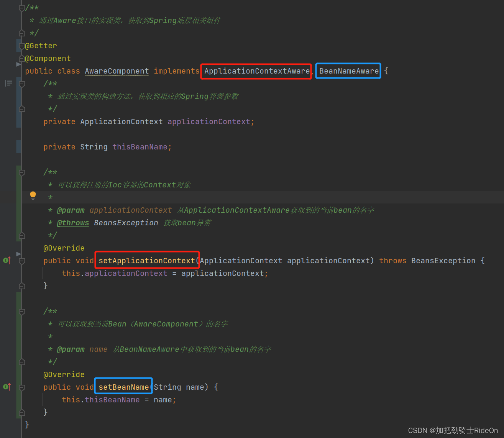504x438 pixels.
Task: Collapse the Javadoc above applicationContext field
Action: coord(22,84)
